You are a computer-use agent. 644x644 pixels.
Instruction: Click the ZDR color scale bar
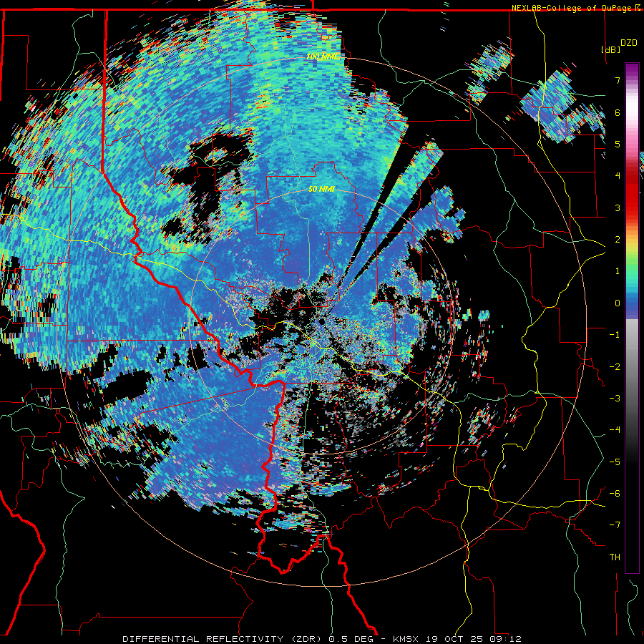point(632,318)
